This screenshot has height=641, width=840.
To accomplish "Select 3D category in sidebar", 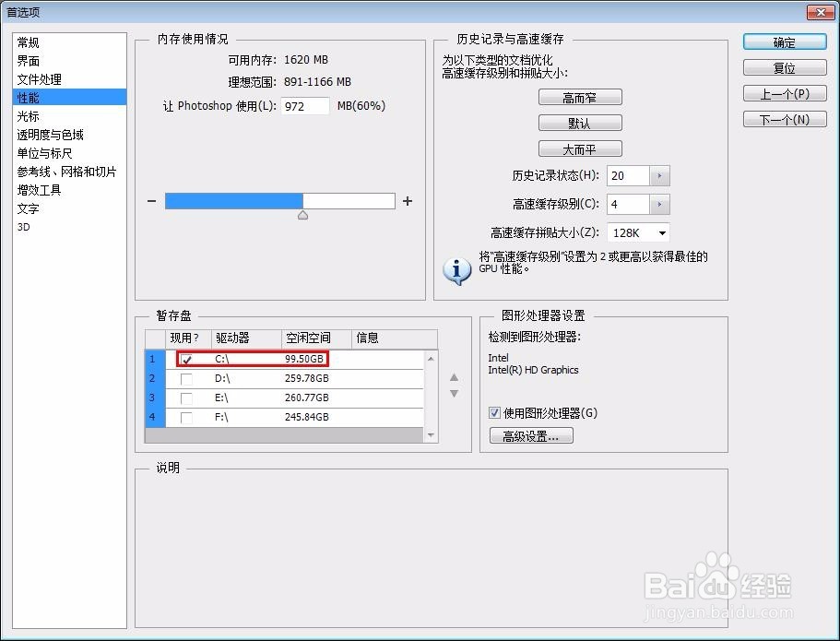I will [69, 227].
